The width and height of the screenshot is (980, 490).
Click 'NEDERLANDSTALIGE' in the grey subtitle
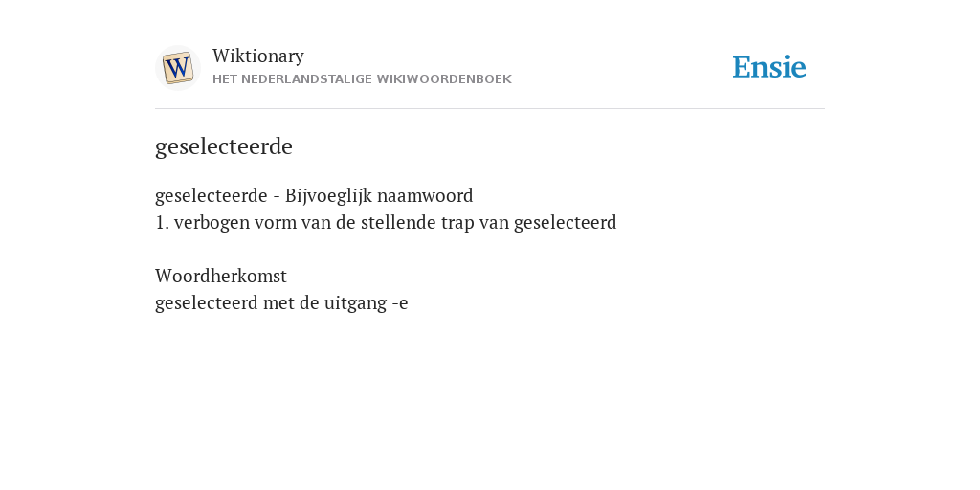[306, 79]
